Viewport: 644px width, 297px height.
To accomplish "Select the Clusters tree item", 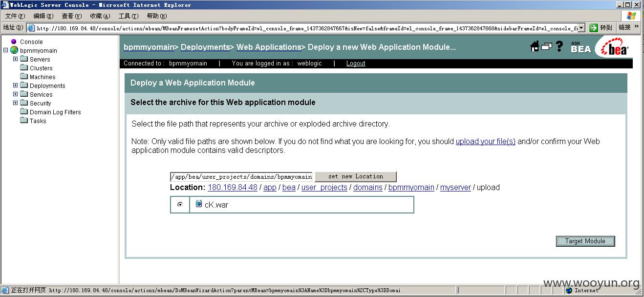I will click(x=41, y=68).
